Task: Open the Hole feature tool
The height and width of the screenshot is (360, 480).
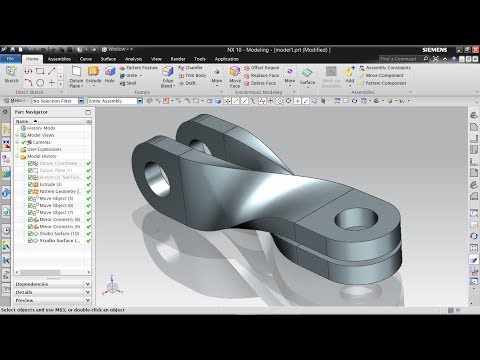Action: coord(110,72)
